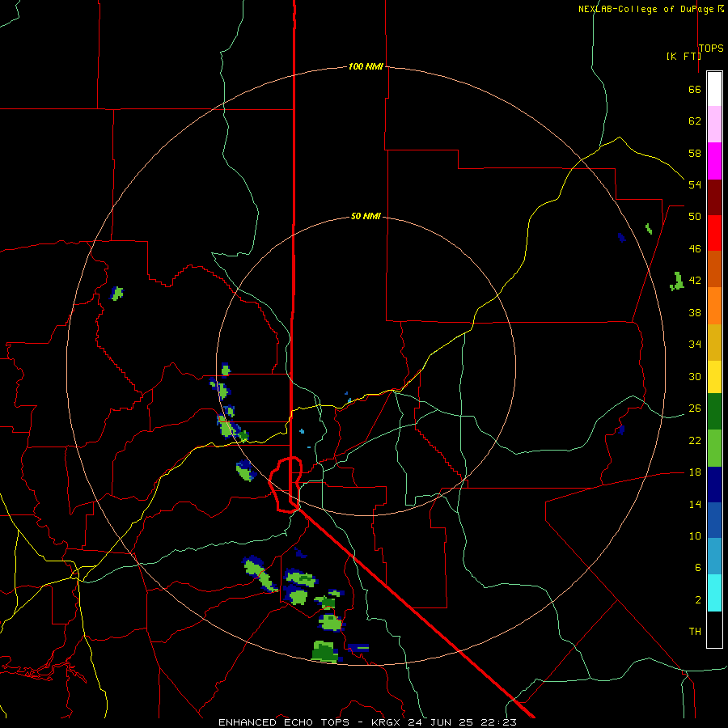This screenshot has width=728, height=728.
Task: Pick the light orange legend swatch
Action: click(x=714, y=306)
